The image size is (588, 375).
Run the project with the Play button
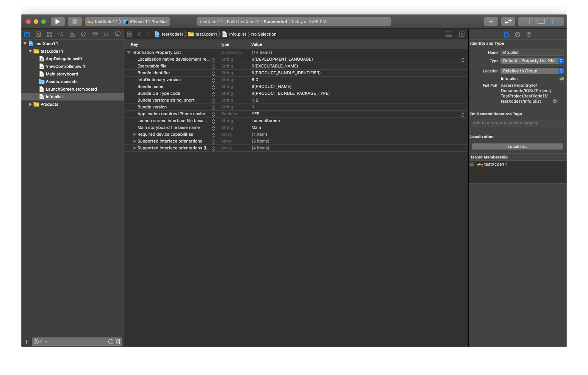pos(58,22)
